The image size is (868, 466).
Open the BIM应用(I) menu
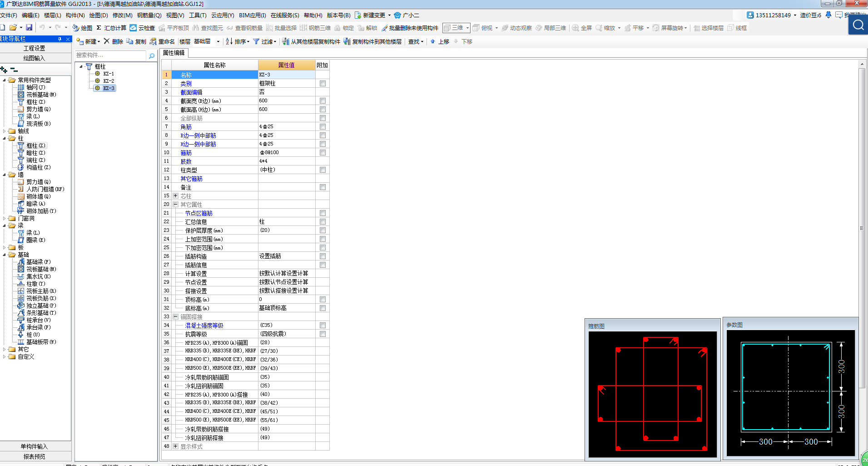click(x=253, y=15)
